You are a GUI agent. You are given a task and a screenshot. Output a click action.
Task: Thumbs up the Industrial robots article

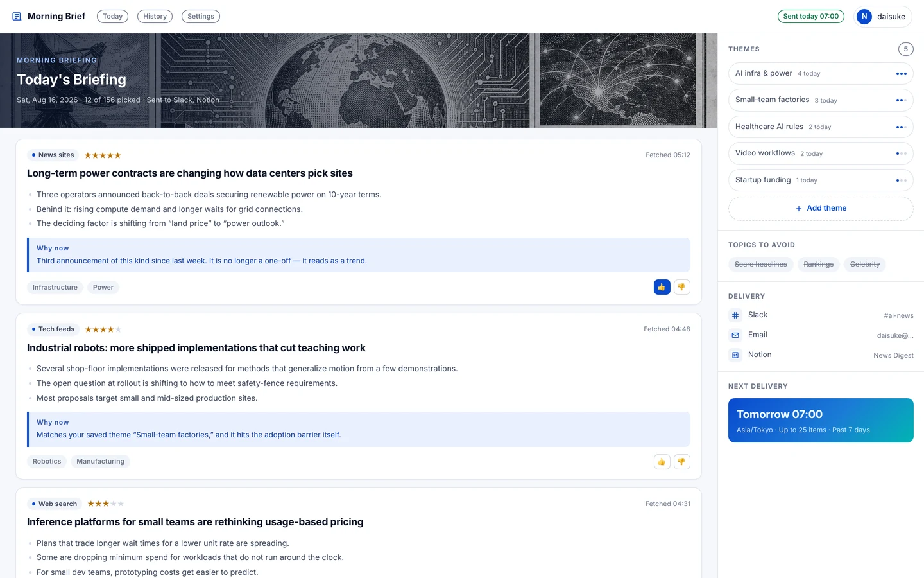(662, 462)
